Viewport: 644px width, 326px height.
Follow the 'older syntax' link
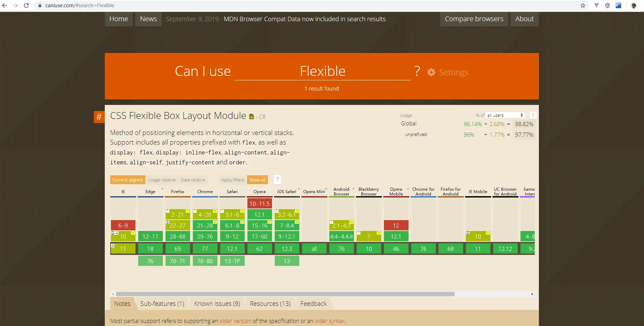330,321
